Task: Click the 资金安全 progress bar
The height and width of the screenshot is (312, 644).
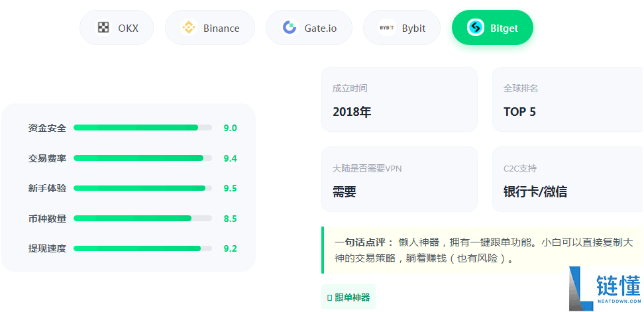Action: 143,128
